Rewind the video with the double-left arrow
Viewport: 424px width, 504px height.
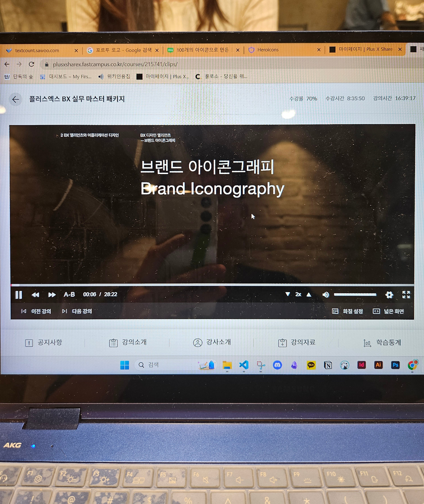35,295
